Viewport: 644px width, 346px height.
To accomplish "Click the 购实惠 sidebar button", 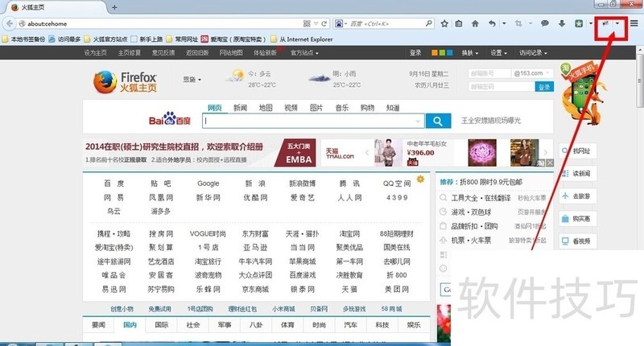I will tap(577, 219).
